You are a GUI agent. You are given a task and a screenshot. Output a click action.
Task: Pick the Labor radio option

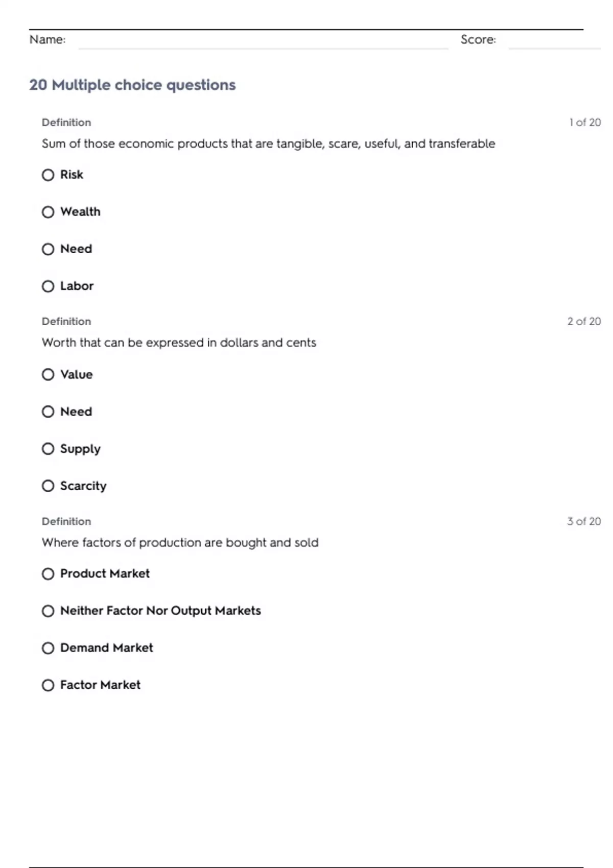coord(48,286)
